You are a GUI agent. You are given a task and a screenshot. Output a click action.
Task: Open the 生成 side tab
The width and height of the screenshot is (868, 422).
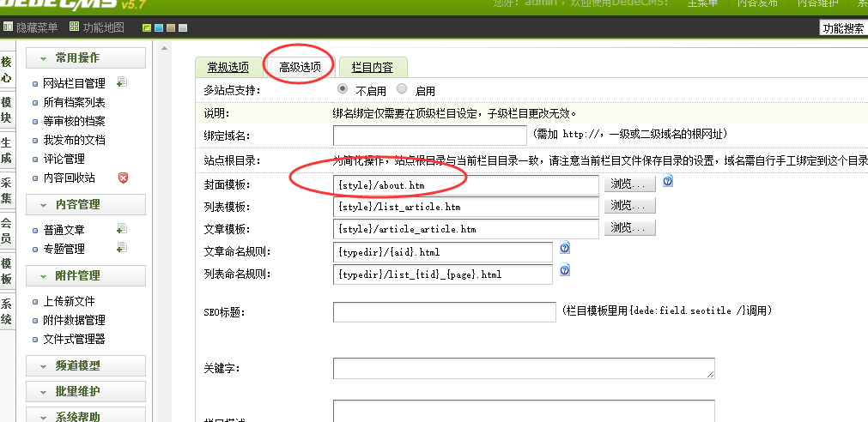(x=6, y=150)
